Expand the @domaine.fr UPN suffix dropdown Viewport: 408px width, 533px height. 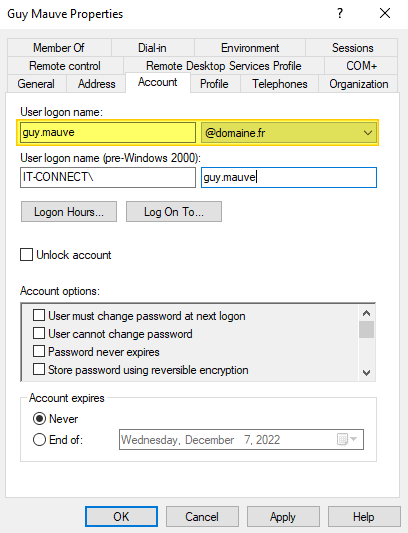click(x=289, y=133)
